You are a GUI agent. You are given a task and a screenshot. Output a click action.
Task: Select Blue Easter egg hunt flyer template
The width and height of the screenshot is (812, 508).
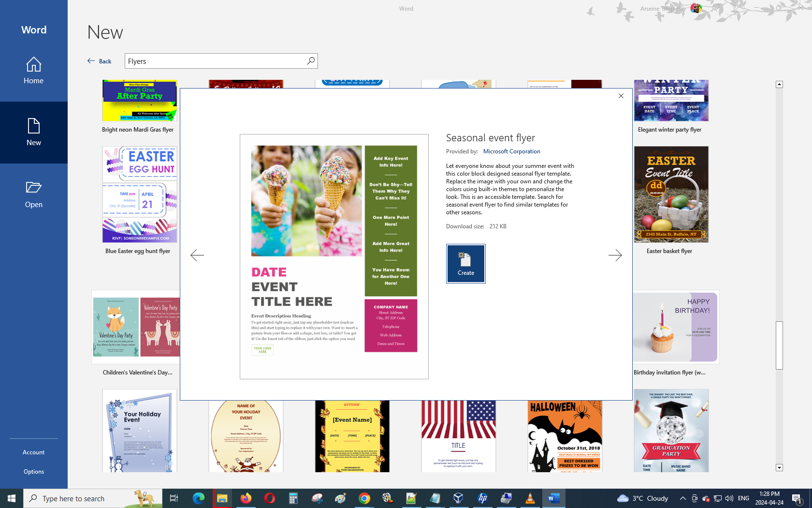pyautogui.click(x=139, y=194)
